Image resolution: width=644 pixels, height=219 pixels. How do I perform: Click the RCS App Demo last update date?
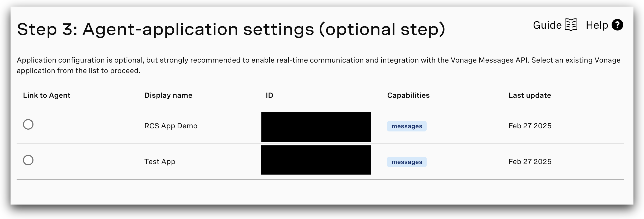530,126
